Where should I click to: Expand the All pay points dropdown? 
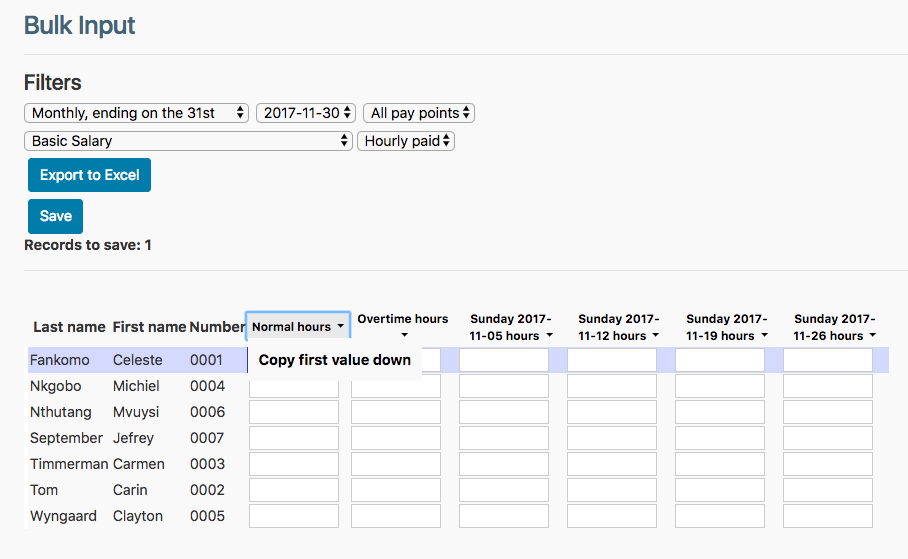418,113
